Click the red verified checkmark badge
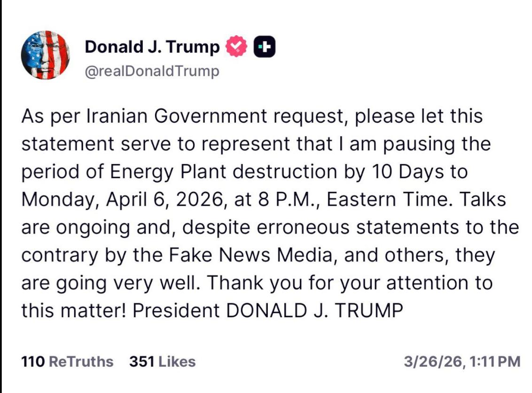 pos(236,47)
